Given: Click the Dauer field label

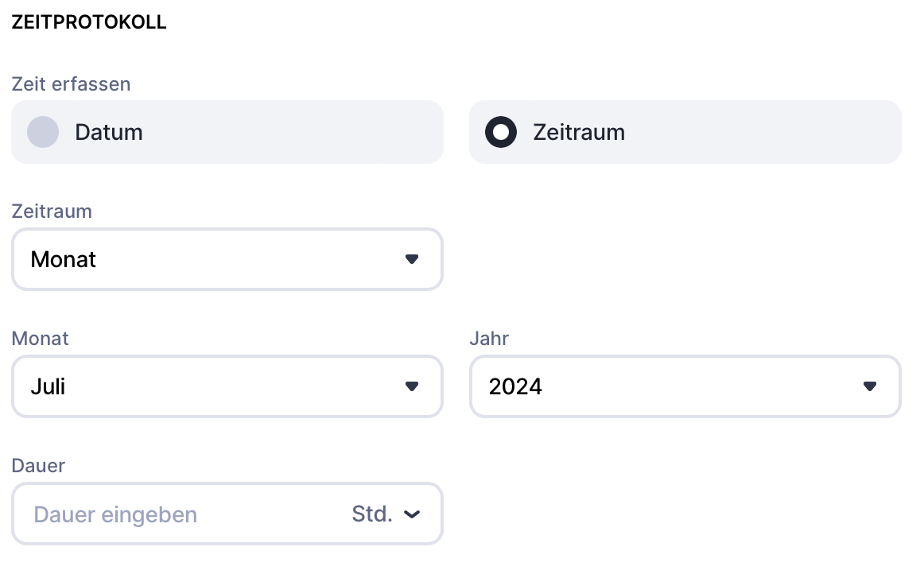Looking at the screenshot, I should pyautogui.click(x=38, y=465).
